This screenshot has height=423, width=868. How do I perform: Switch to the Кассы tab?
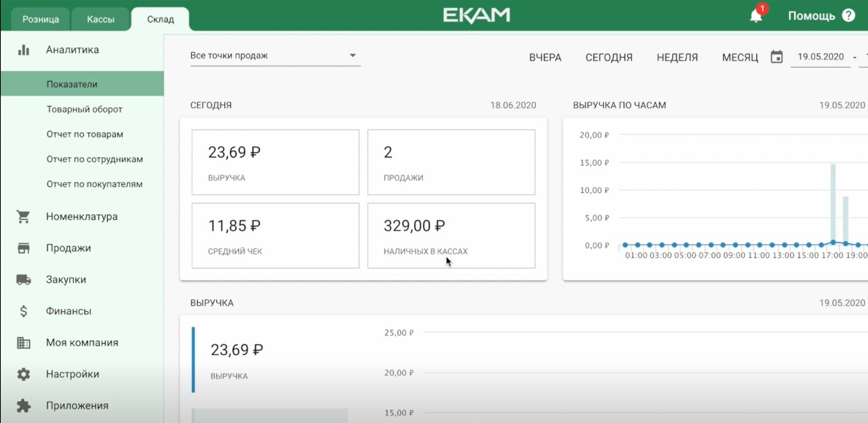(101, 20)
